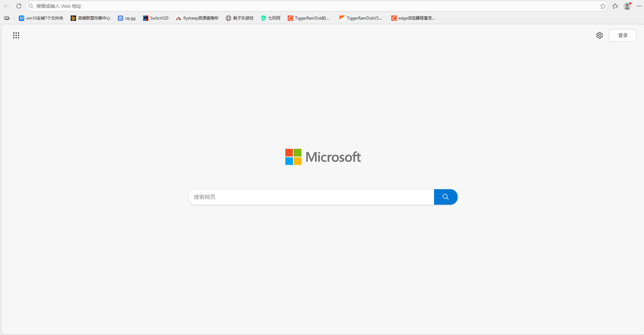Viewport: 644px width, 335px height.
Task: Open 梨子乐游戏 bookmark
Action: tap(240, 18)
